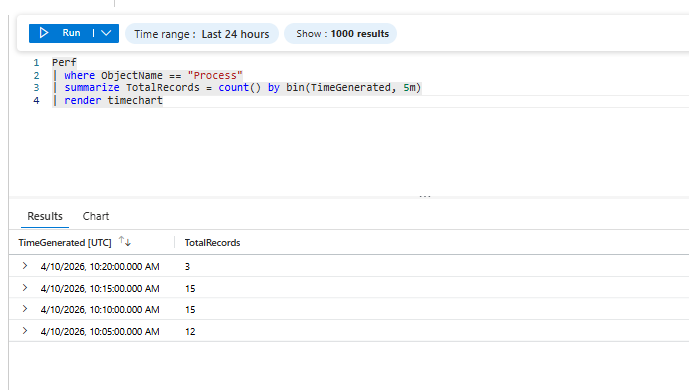Image resolution: width=689 pixels, height=390 pixels.
Task: Click the pane splitter ellipsis handle
Action: tap(425, 196)
